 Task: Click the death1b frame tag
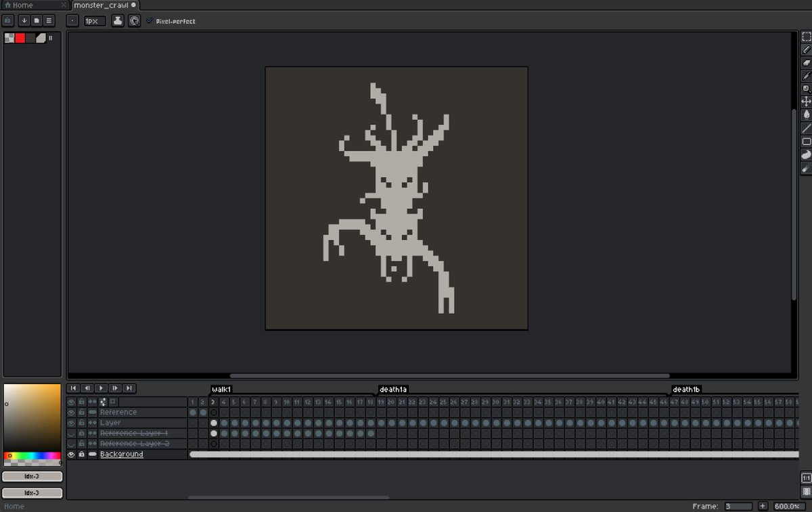click(686, 390)
